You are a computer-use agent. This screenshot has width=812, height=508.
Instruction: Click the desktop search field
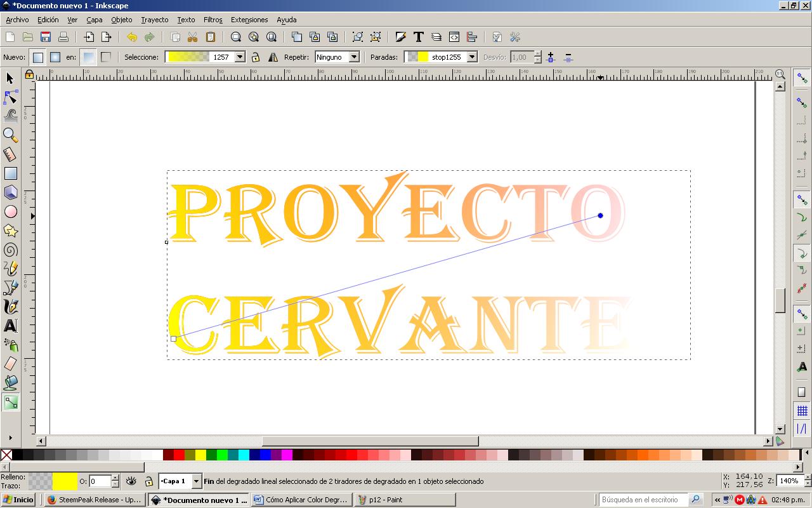(643, 500)
